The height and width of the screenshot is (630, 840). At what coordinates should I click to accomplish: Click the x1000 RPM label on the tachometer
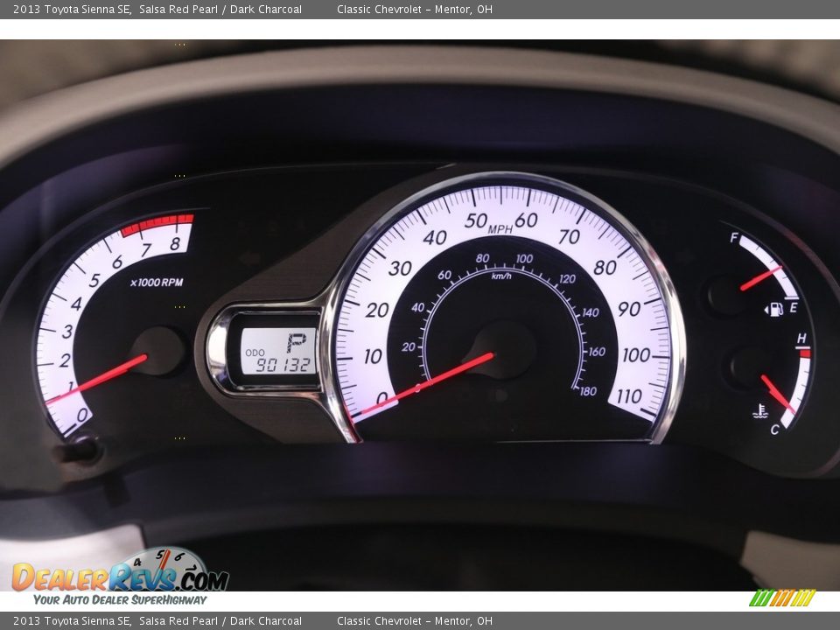pyautogui.click(x=157, y=283)
